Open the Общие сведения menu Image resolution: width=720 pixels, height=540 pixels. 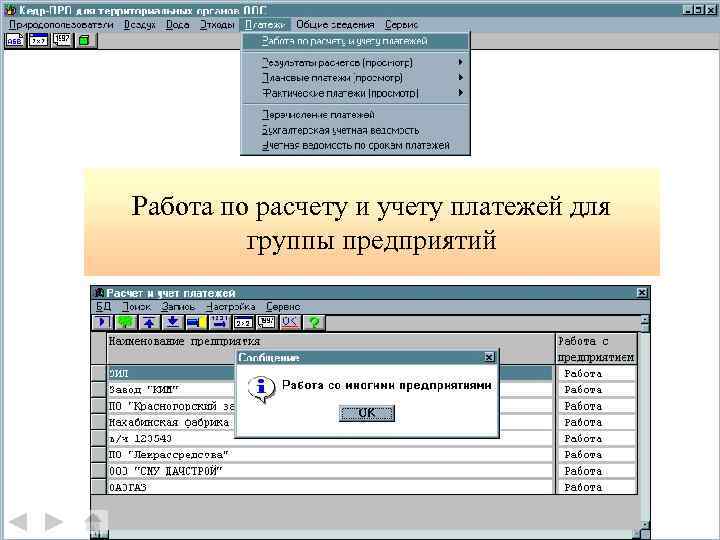click(x=335, y=25)
